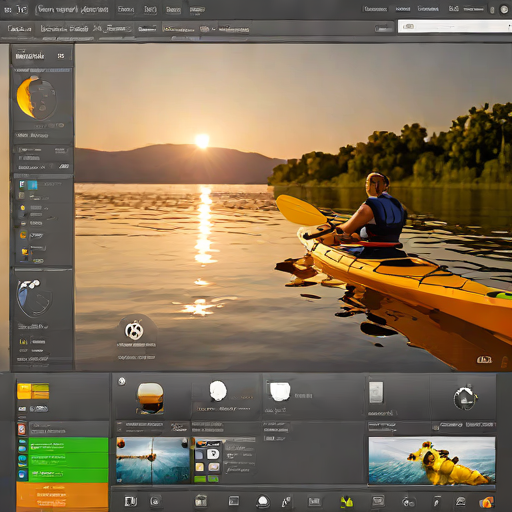
Task: Select the orange highlighted list block
Action: [62, 497]
